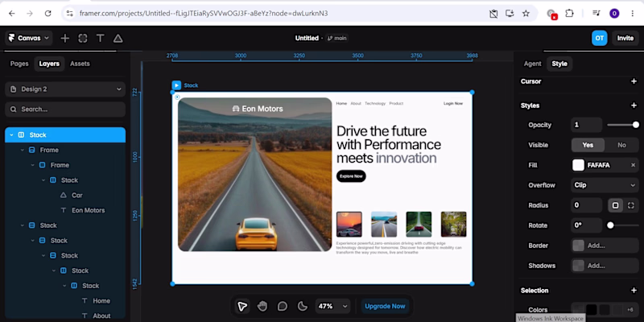
Task: Go back in browser history
Action: point(12,14)
